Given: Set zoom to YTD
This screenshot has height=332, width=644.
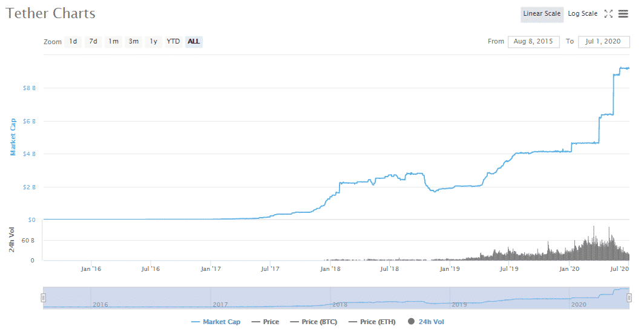Looking at the screenshot, I should click(x=173, y=42).
